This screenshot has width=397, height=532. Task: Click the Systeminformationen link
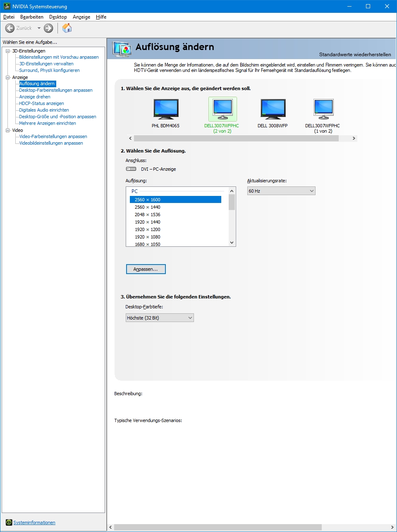pyautogui.click(x=34, y=522)
